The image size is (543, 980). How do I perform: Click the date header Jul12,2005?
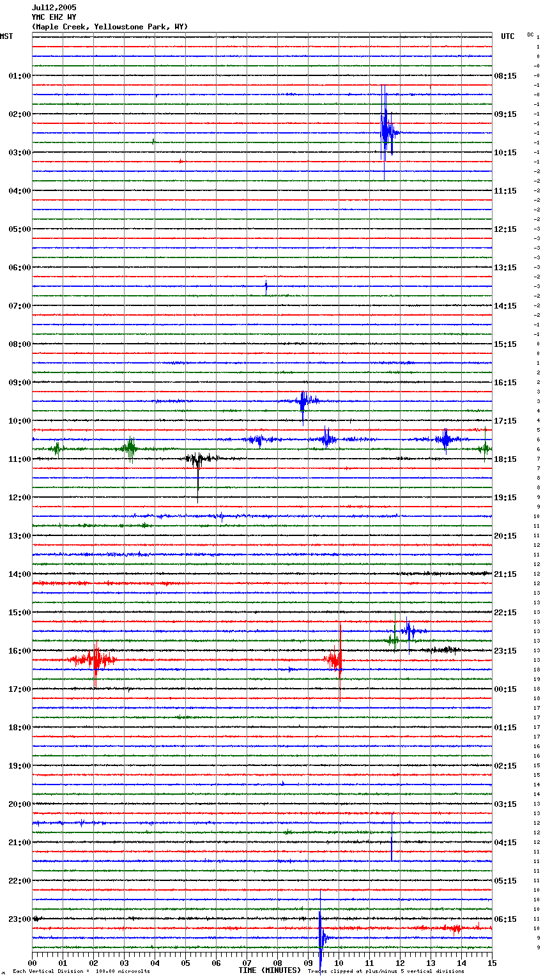pos(54,8)
